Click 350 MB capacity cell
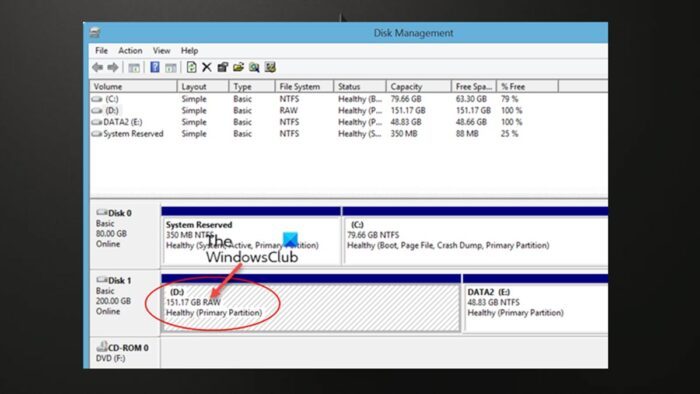700x394 pixels. (x=404, y=134)
